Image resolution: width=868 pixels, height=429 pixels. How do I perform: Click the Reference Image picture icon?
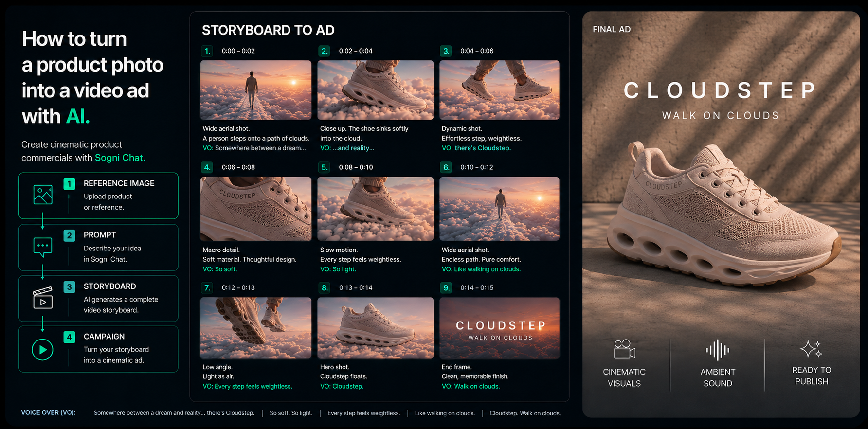pos(43,195)
